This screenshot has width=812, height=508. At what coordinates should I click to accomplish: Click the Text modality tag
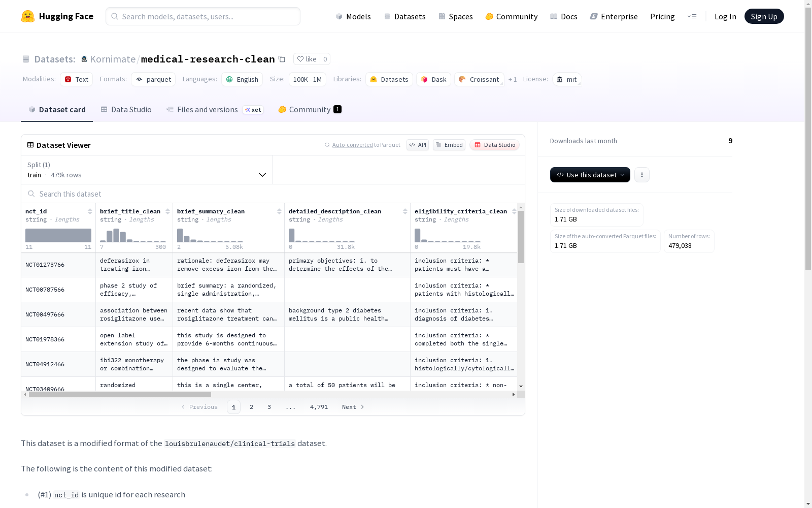tap(77, 79)
